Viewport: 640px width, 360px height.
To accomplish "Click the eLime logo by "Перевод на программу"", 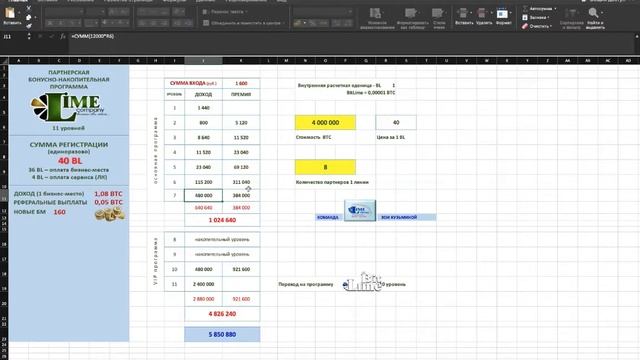I will click(362, 282).
